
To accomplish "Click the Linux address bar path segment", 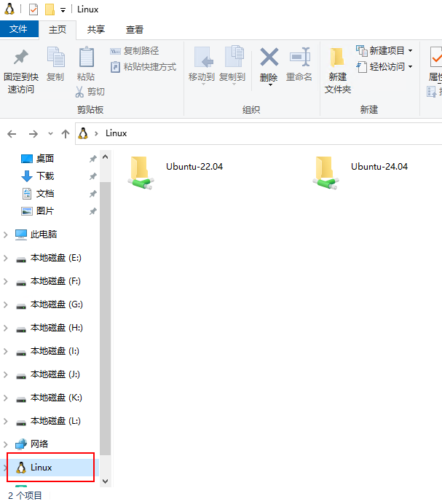I will coord(116,133).
